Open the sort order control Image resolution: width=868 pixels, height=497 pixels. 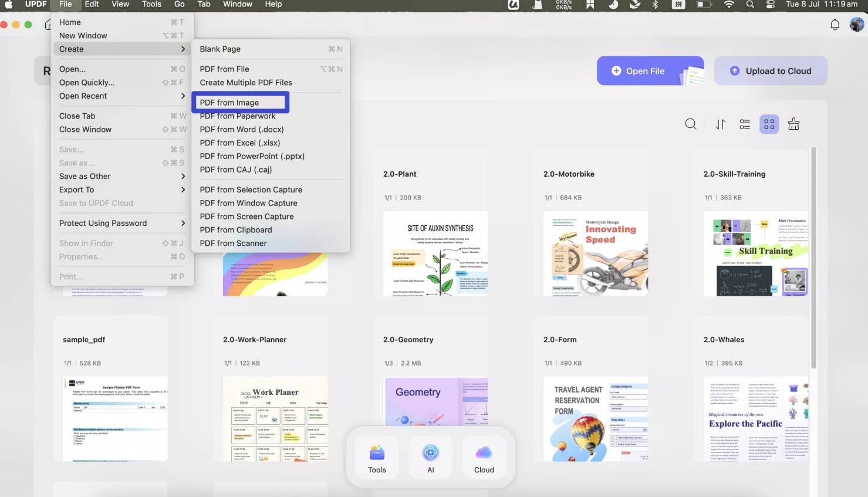(720, 124)
